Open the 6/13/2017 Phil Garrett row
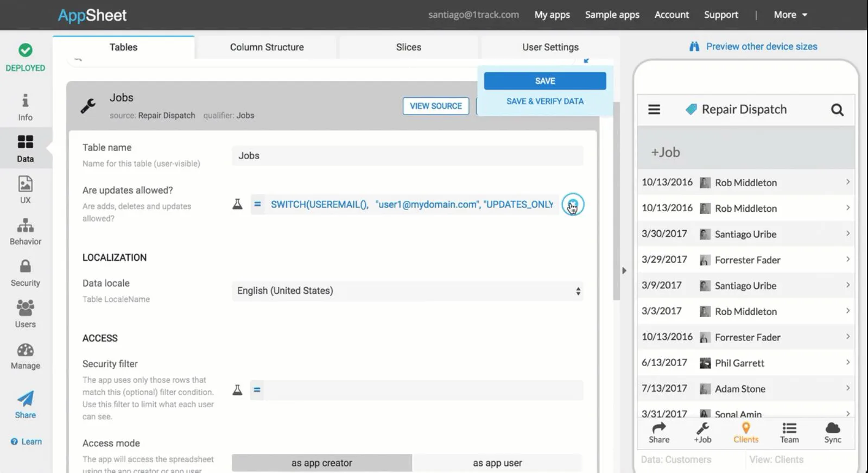The height and width of the screenshot is (473, 868). point(745,363)
